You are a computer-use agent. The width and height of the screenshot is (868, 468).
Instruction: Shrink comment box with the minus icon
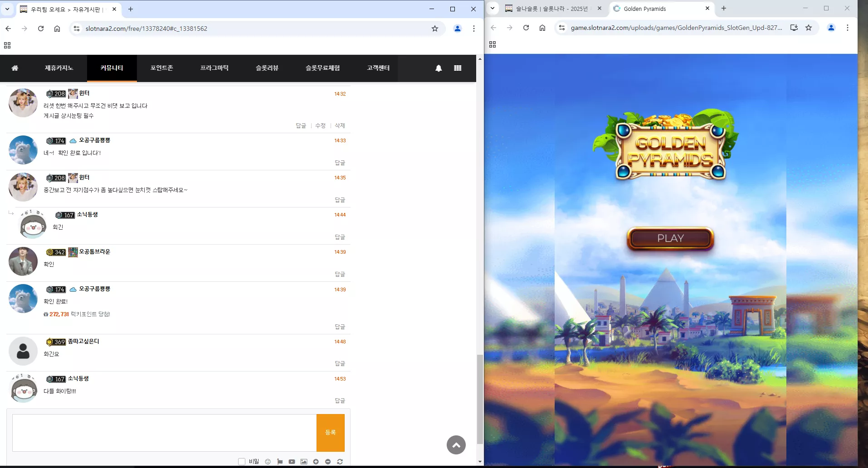[x=328, y=462]
